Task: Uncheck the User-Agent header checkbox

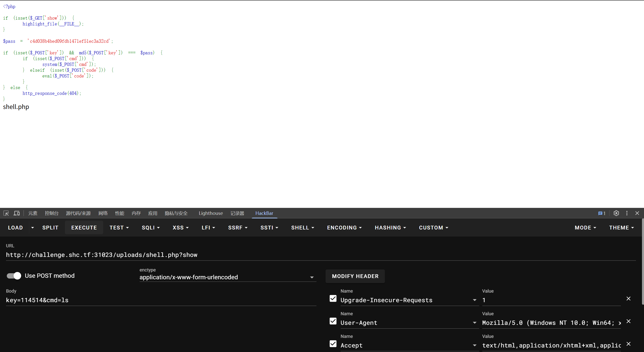Action: point(333,321)
